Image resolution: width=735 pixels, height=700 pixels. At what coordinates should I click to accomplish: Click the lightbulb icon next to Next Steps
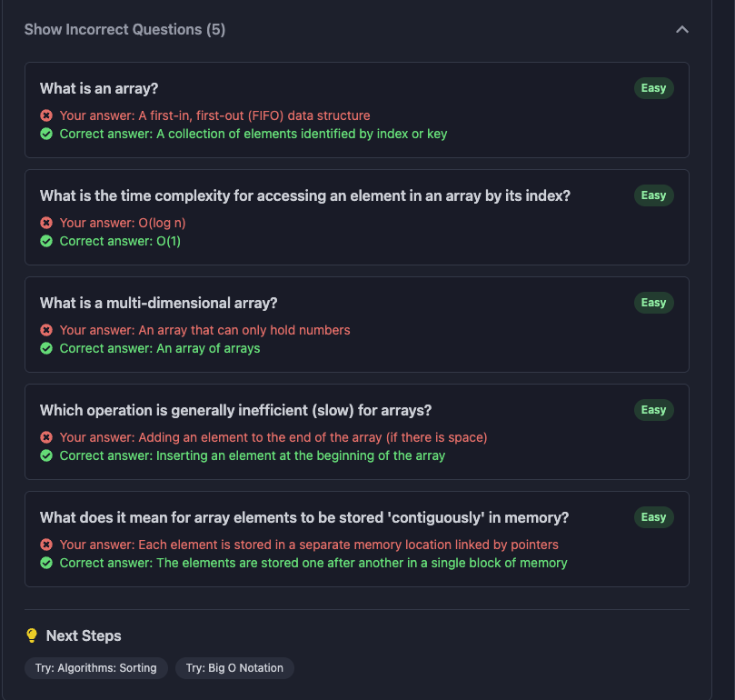pyautogui.click(x=32, y=635)
